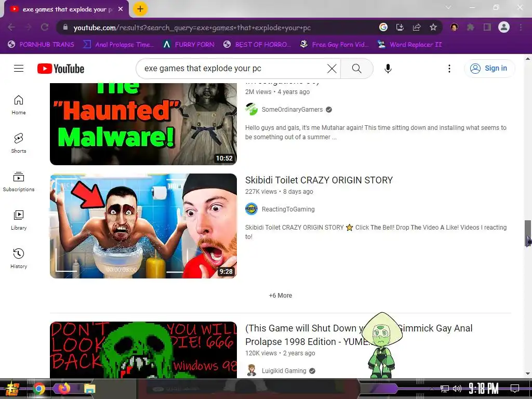Run search with the magnifier button

click(356, 69)
